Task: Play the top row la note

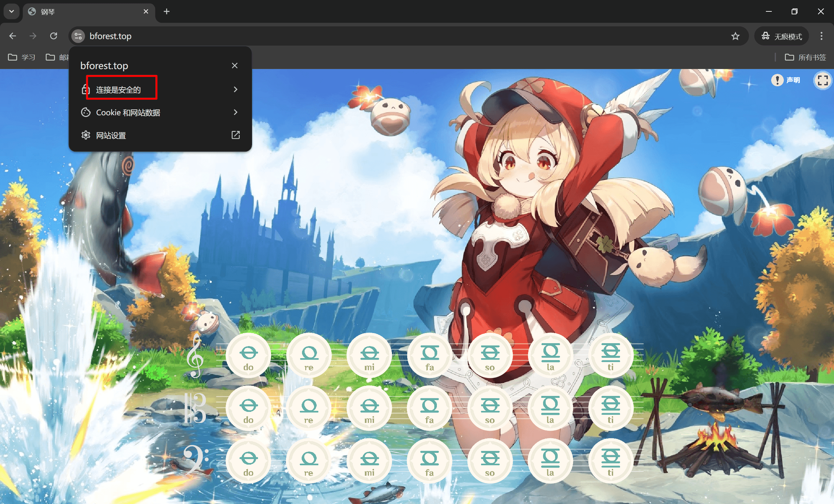Action: pyautogui.click(x=550, y=355)
